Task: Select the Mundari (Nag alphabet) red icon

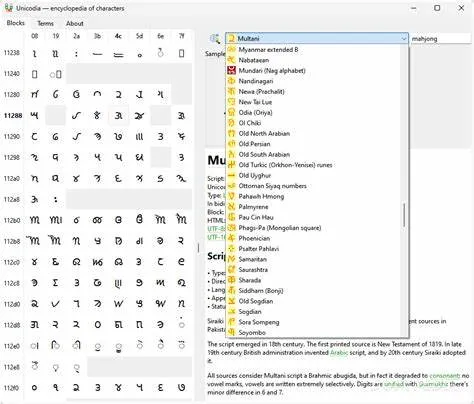Action: [x=231, y=70]
